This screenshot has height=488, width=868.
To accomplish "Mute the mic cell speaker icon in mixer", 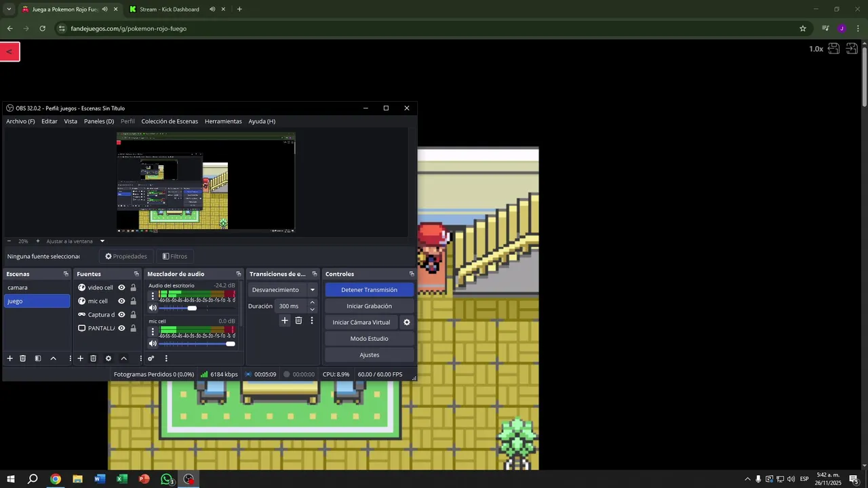I will point(153,344).
